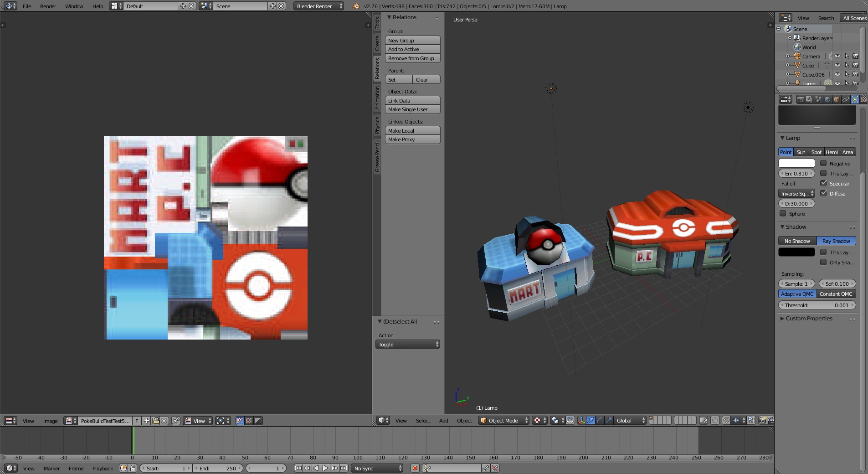Open the Render menu
Image resolution: width=868 pixels, height=474 pixels.
tap(48, 6)
